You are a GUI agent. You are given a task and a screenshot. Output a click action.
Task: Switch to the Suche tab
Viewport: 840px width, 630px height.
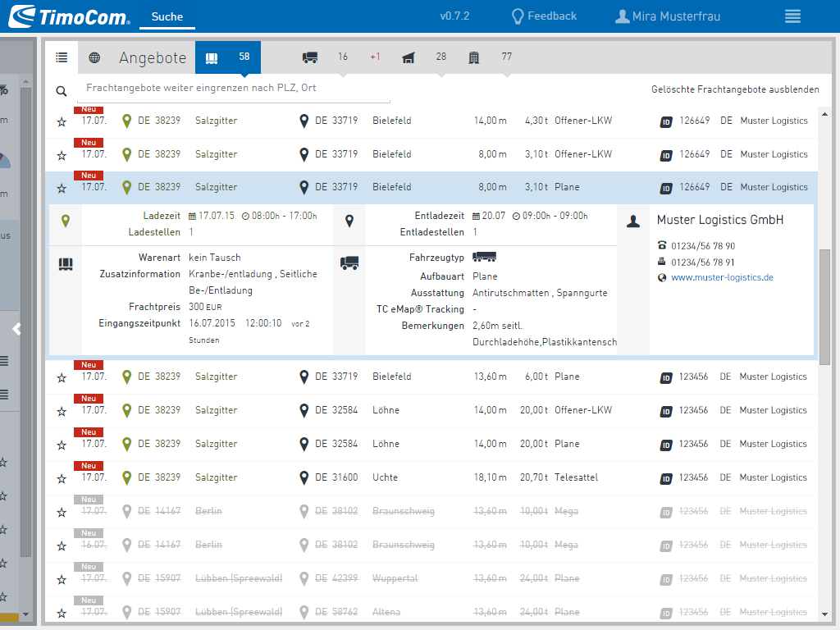[167, 16]
